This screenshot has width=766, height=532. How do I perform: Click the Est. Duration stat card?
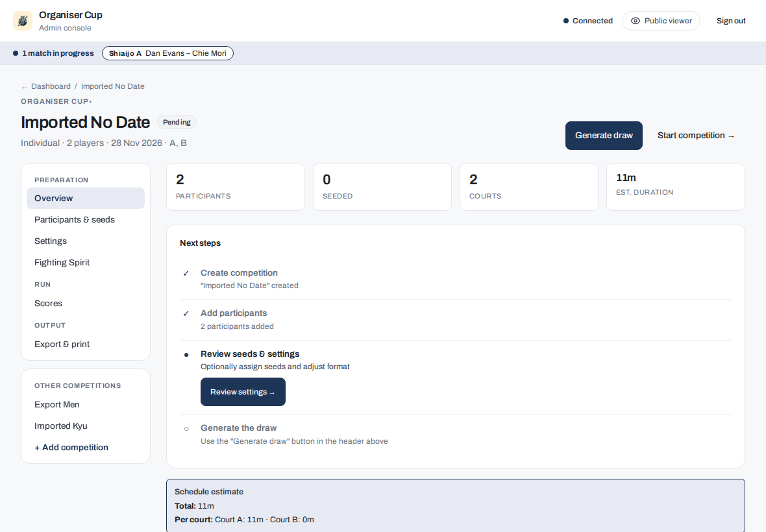click(676, 187)
